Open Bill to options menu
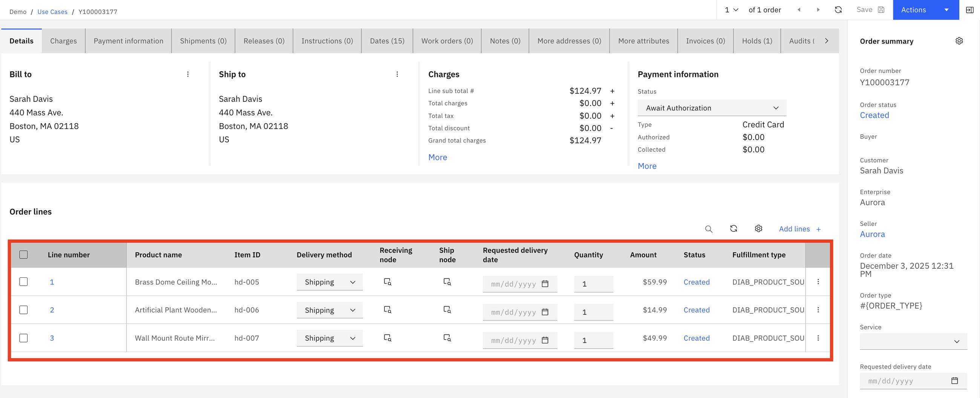 click(188, 74)
